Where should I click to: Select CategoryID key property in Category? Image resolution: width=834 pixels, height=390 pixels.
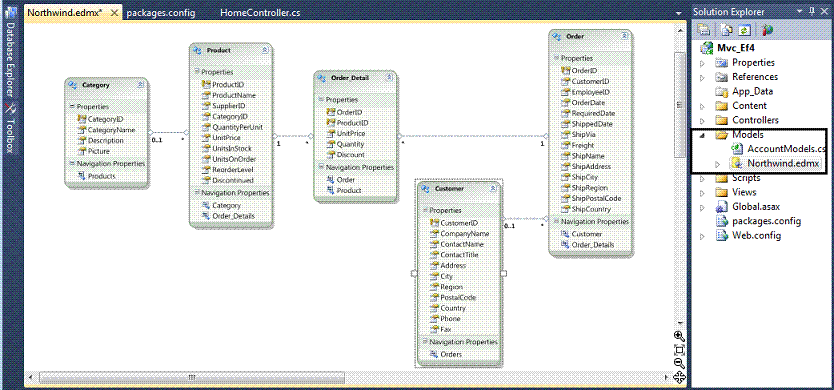point(105,119)
